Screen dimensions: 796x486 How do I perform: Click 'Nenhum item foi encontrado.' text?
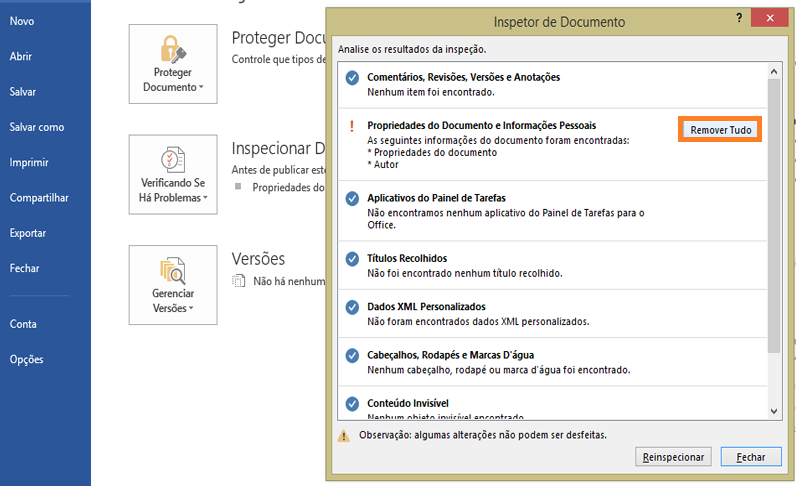431,92
